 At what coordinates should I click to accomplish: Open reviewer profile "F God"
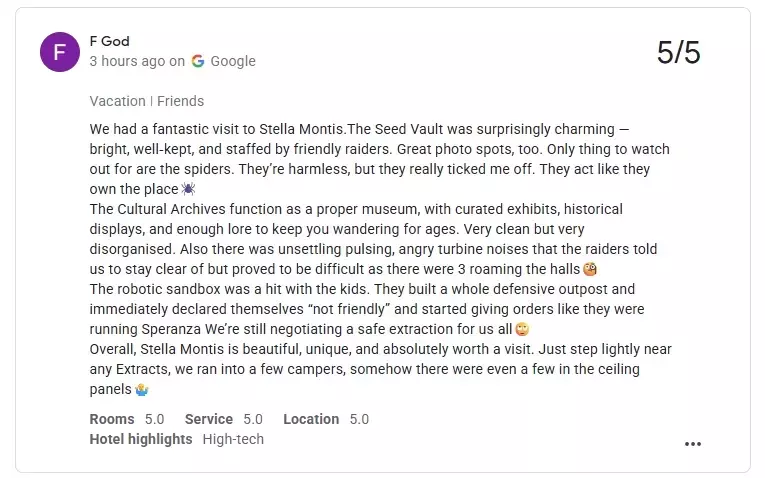pos(109,42)
